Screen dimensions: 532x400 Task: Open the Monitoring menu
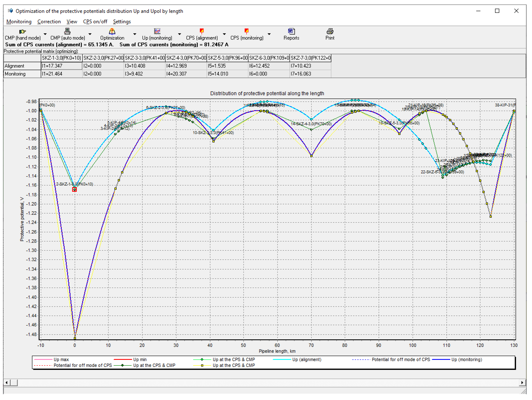(19, 22)
